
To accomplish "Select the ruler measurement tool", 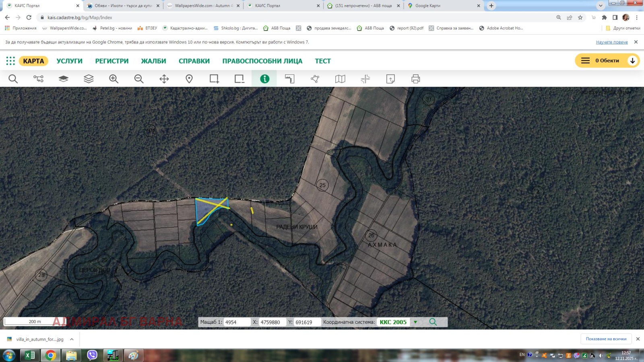I will tap(290, 79).
